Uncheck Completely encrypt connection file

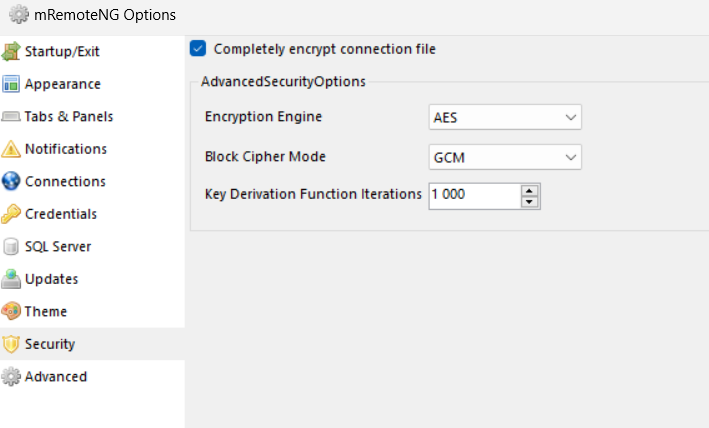[x=198, y=48]
